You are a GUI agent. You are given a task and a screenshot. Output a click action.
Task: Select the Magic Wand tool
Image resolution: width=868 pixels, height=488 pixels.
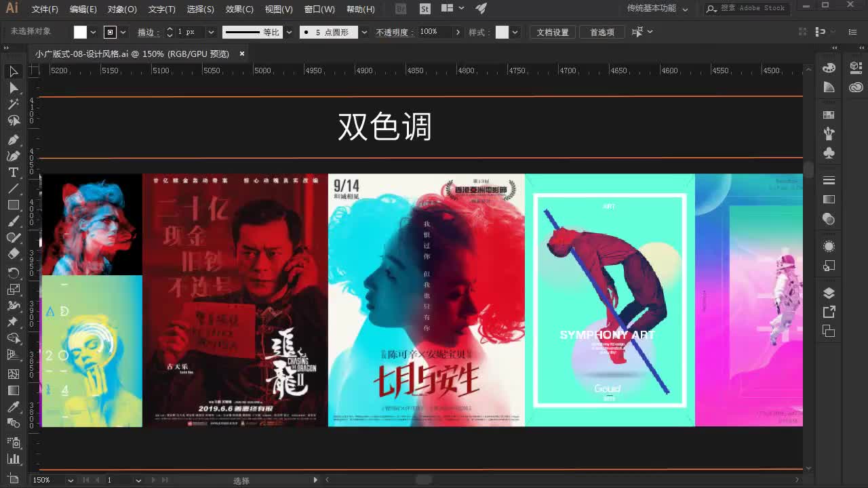[x=14, y=104]
